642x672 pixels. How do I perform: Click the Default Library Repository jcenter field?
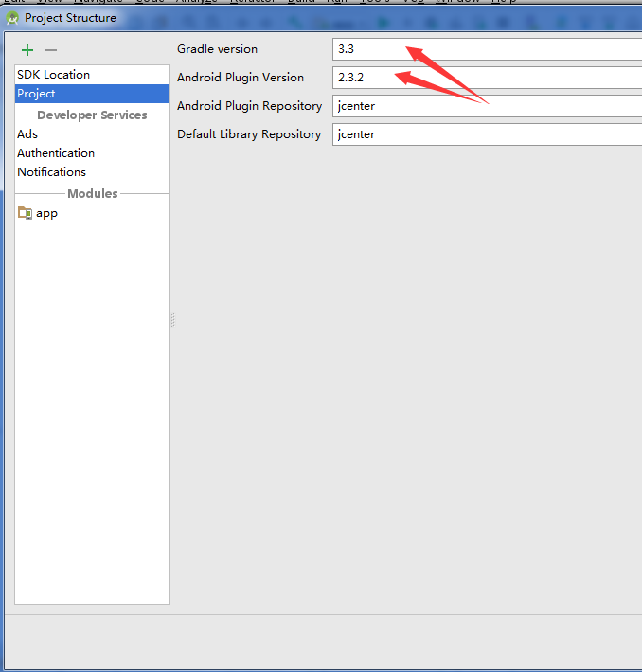pyautogui.click(x=488, y=134)
